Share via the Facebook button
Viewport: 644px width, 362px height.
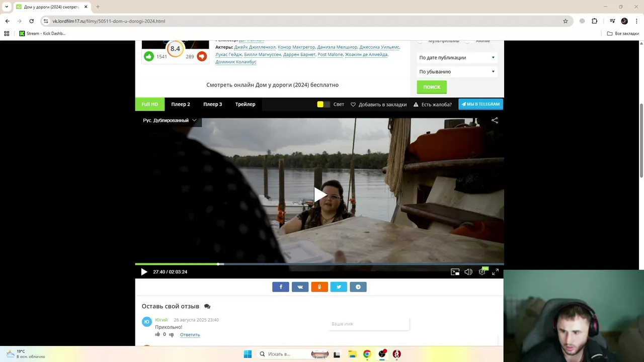pyautogui.click(x=281, y=287)
